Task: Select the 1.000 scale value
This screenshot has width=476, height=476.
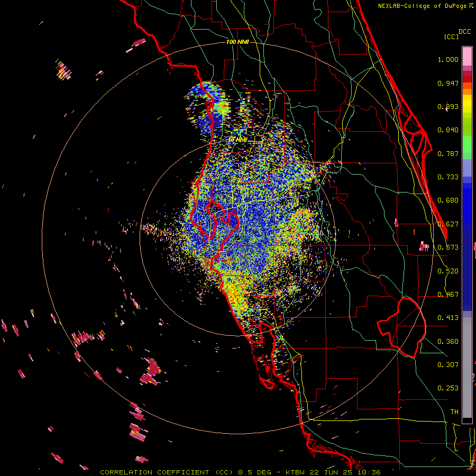Action: point(448,59)
